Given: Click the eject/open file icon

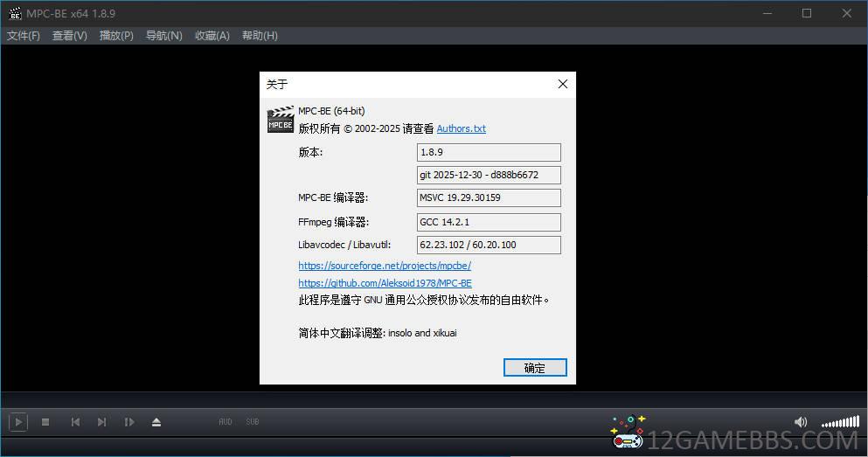Looking at the screenshot, I should pyautogui.click(x=156, y=422).
